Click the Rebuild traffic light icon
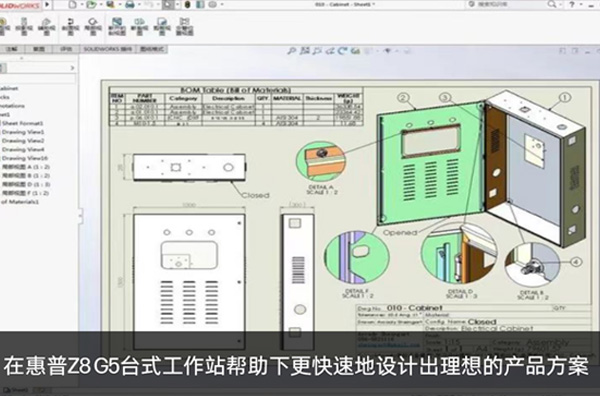 [188, 5]
